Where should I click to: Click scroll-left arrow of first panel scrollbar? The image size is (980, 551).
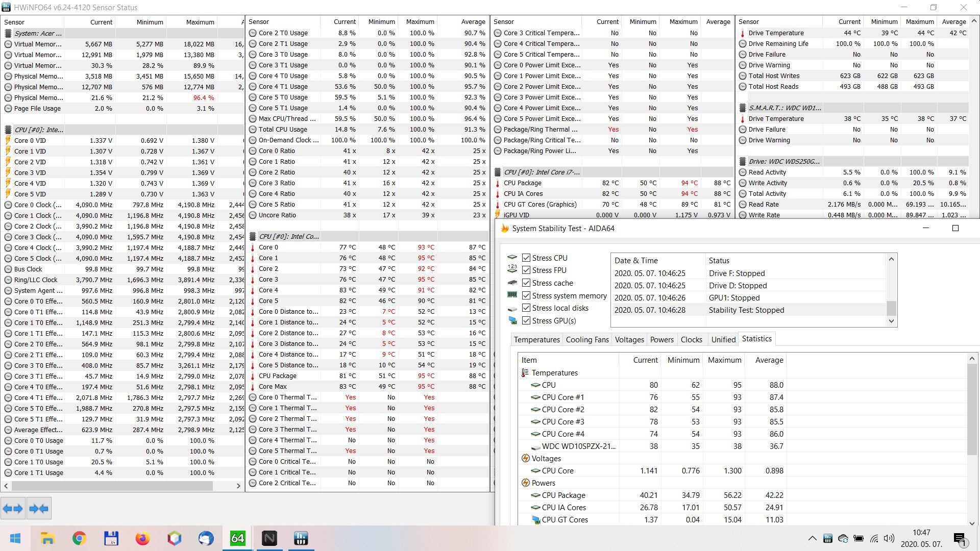pos(6,486)
